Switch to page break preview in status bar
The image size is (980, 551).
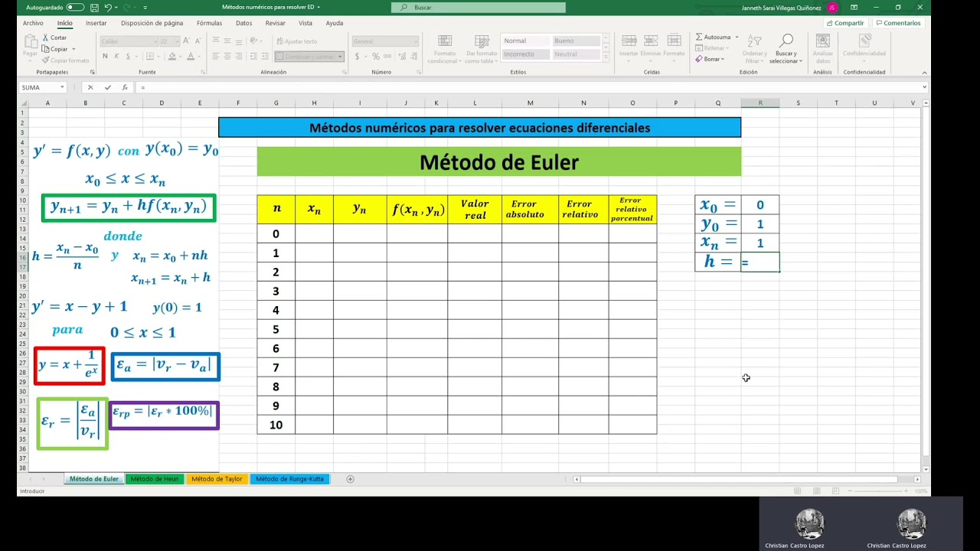pos(834,491)
